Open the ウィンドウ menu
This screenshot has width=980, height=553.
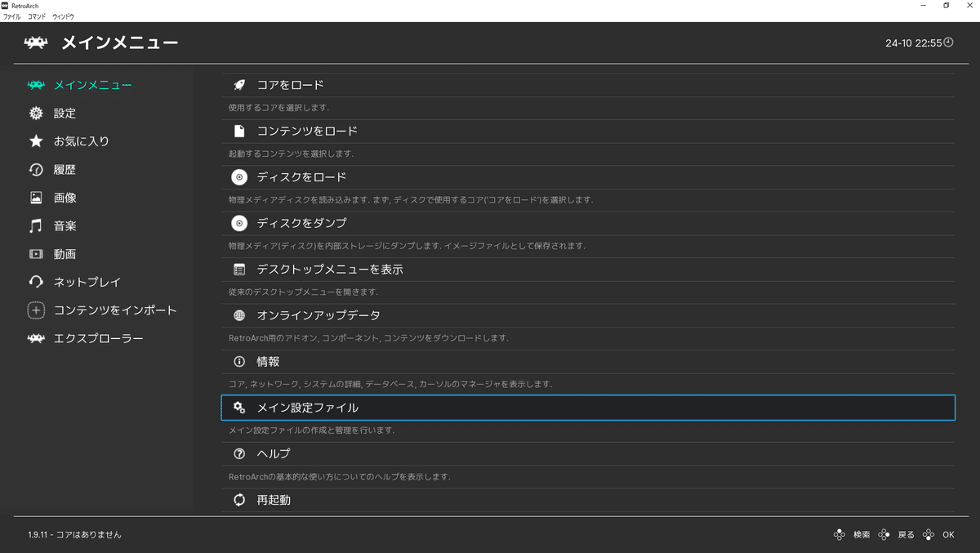[63, 16]
